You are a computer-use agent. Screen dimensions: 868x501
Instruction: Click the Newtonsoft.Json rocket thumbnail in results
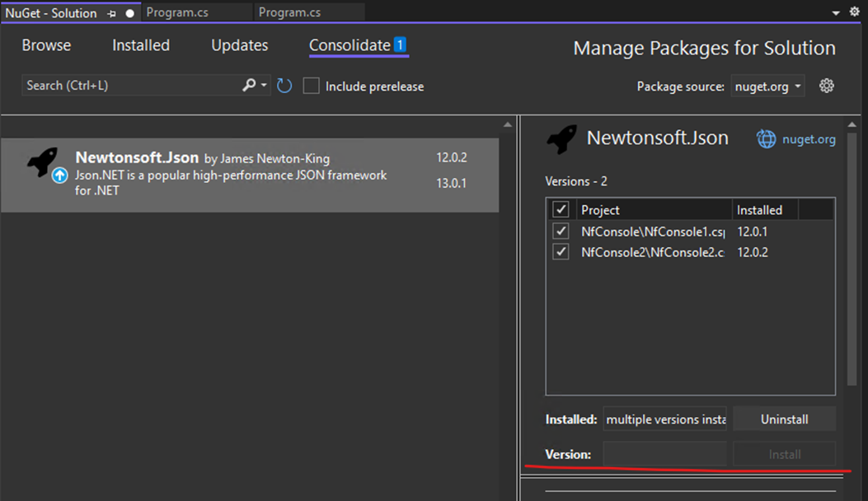40,161
